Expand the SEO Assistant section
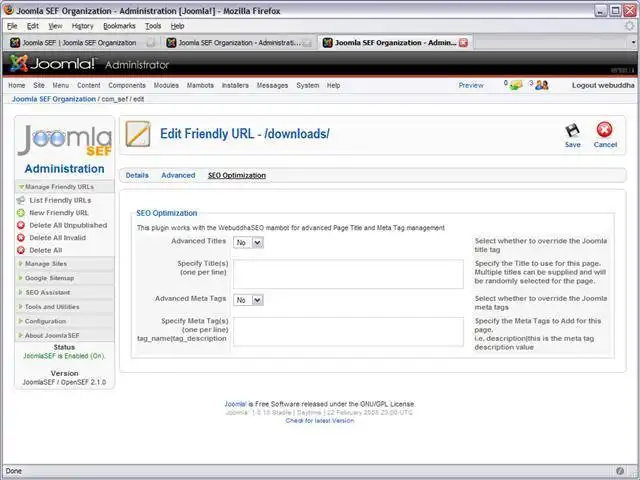The width and height of the screenshot is (640, 480). click(64, 292)
